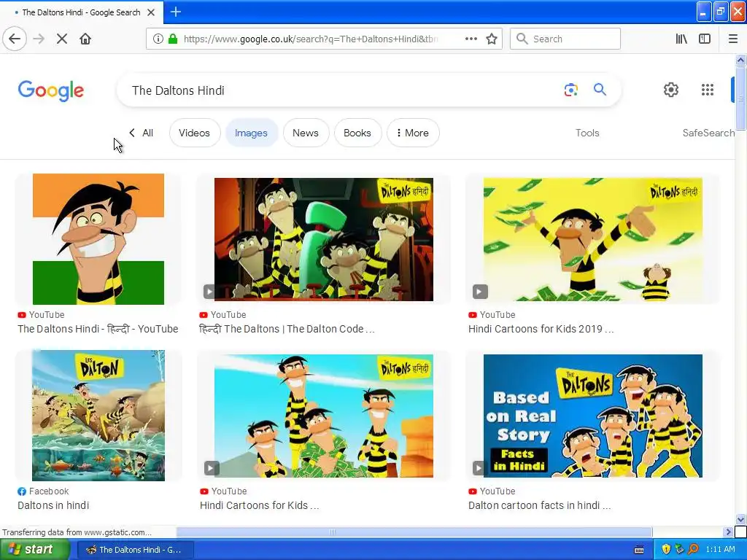747x560 pixels.
Task: Click the back chevron beside All
Action: pyautogui.click(x=132, y=133)
